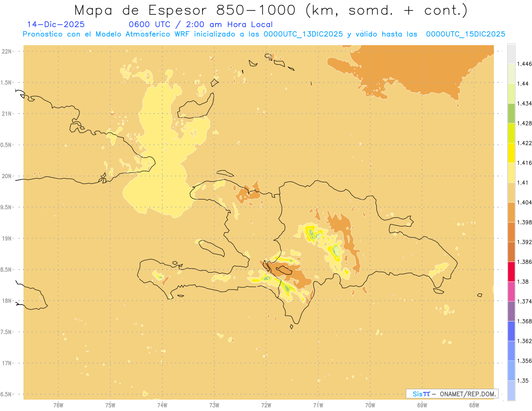Click the '1.374' colorbar value

pyautogui.click(x=525, y=301)
